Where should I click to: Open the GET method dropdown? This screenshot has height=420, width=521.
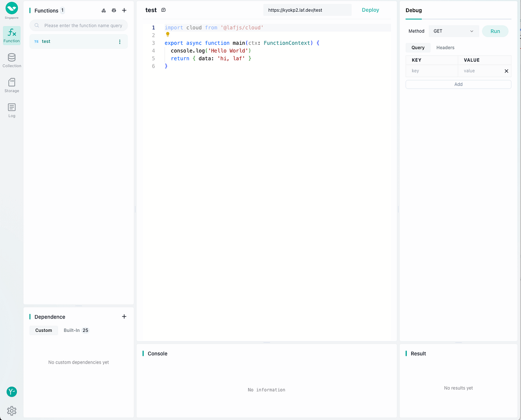(454, 31)
